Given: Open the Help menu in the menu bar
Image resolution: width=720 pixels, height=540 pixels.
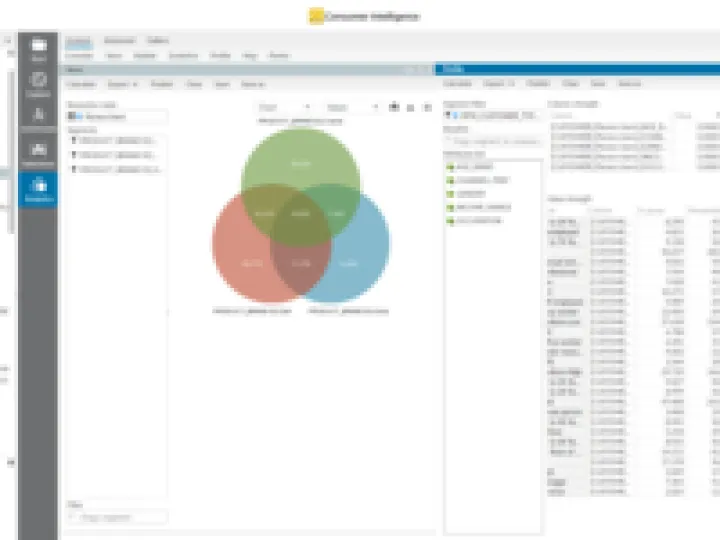Looking at the screenshot, I should pyautogui.click(x=250, y=55).
